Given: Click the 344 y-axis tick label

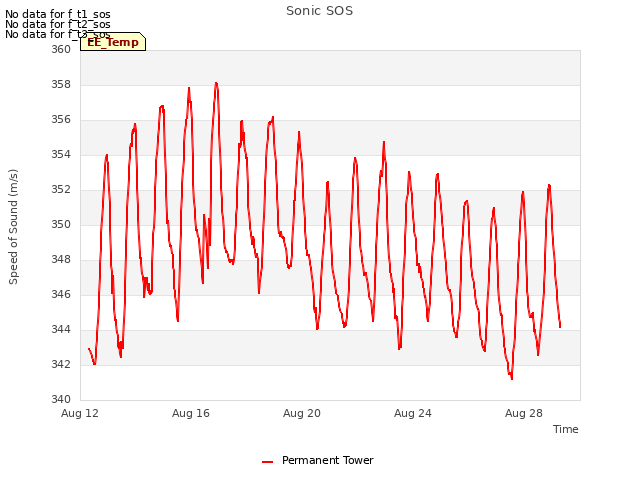Looking at the screenshot, I should (61, 330).
